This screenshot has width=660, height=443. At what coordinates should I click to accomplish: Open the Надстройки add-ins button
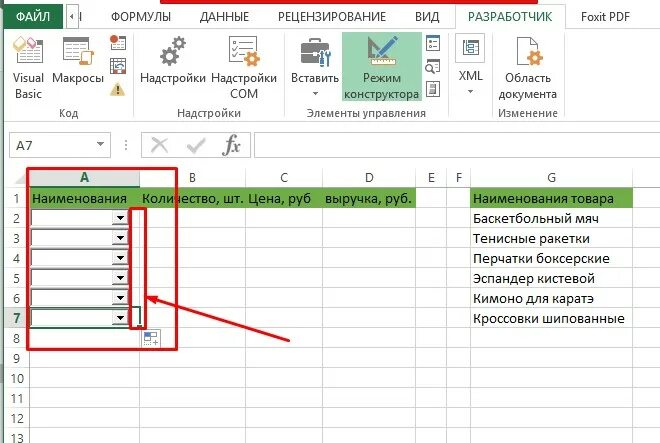click(x=173, y=61)
